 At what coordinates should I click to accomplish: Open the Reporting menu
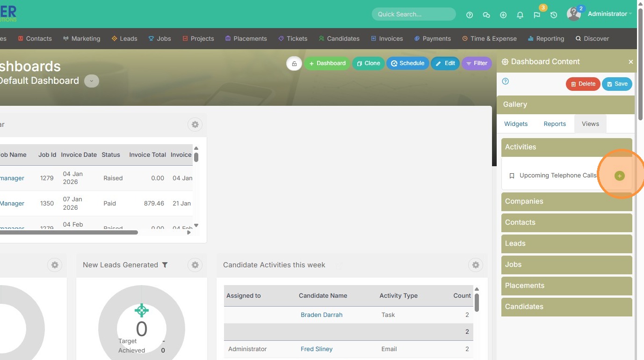(546, 39)
